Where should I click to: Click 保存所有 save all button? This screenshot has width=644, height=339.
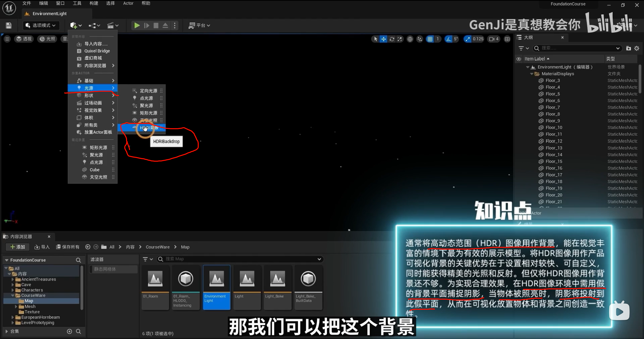point(68,247)
